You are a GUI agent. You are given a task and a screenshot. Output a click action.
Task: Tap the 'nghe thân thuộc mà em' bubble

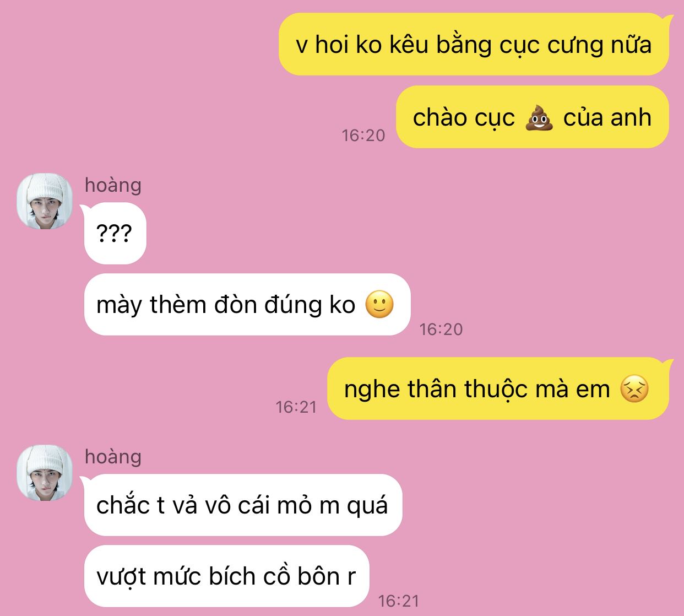[498, 388]
